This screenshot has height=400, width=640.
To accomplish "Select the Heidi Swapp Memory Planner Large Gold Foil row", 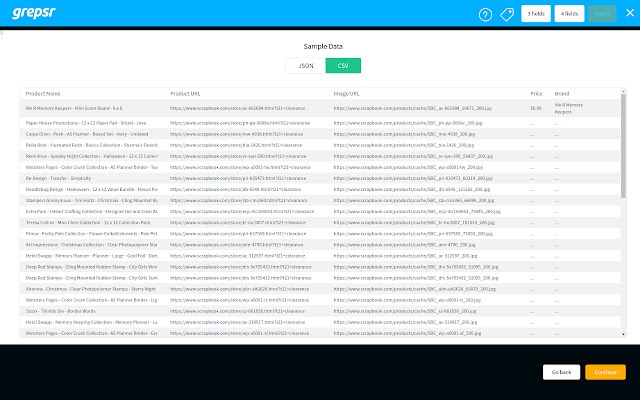I will click(x=320, y=256).
